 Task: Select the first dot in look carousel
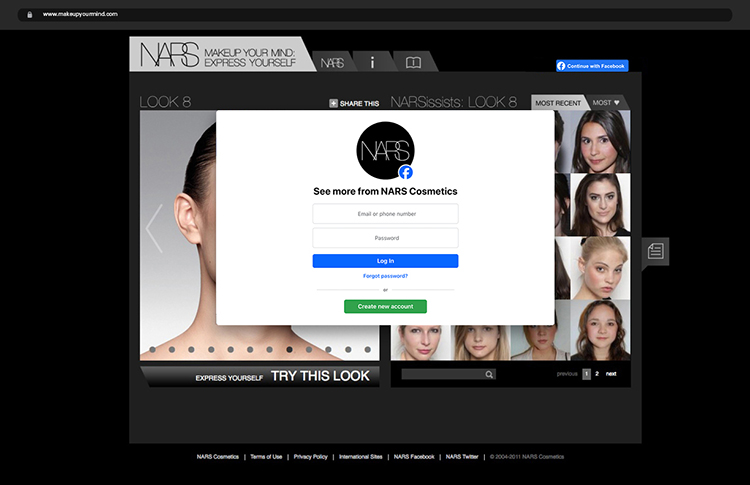(x=152, y=349)
